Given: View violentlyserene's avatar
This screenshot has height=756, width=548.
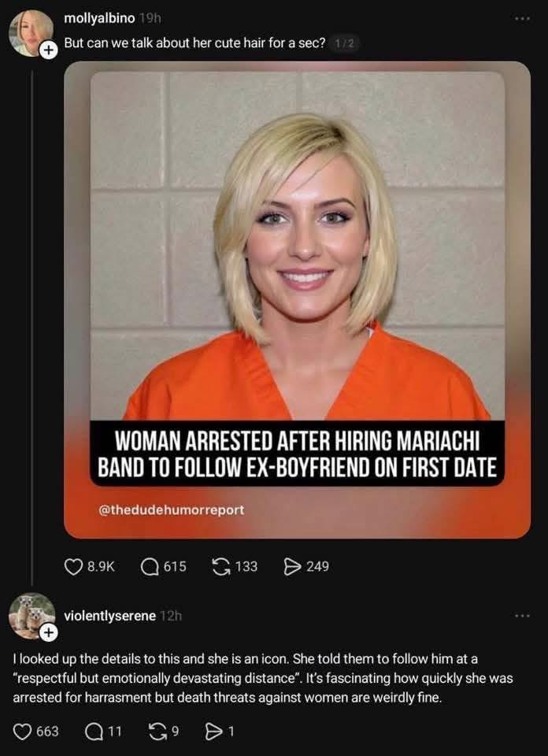Looking at the screenshot, I should (31, 616).
